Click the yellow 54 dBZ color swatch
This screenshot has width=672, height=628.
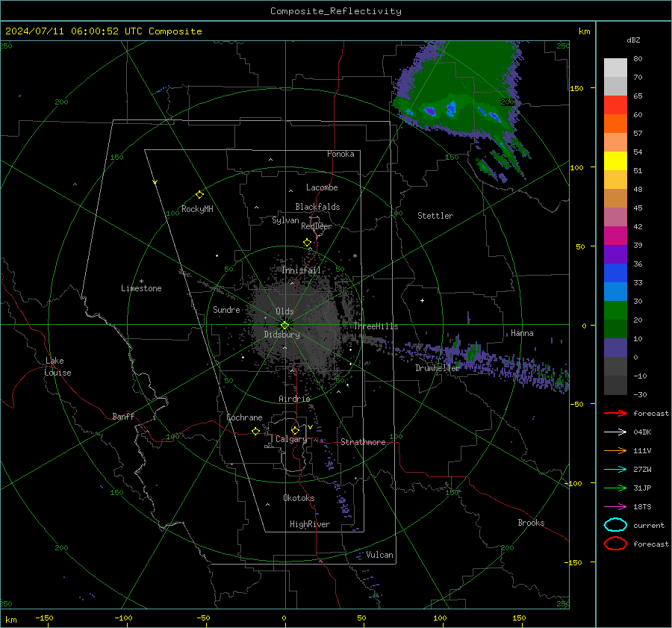point(615,161)
